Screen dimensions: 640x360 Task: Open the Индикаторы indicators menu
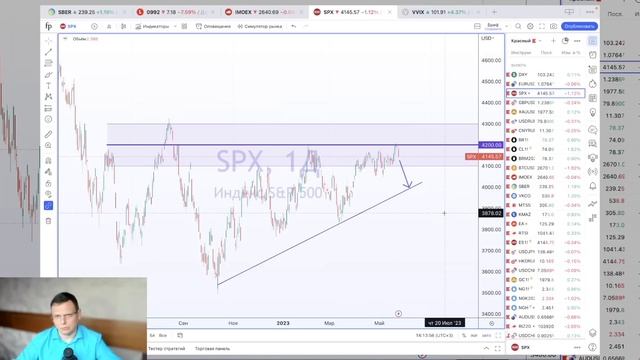(x=152, y=26)
